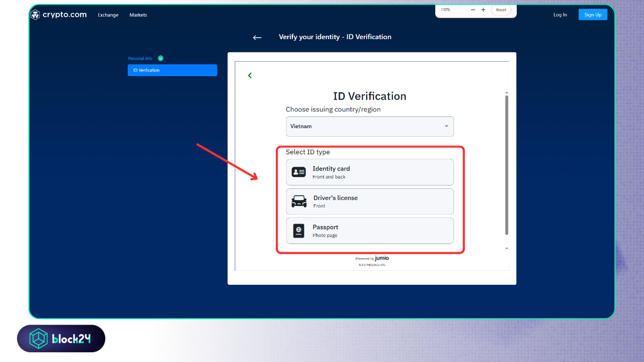The image size is (644, 362).
Task: Zoom in with the plus button
Action: (483, 10)
